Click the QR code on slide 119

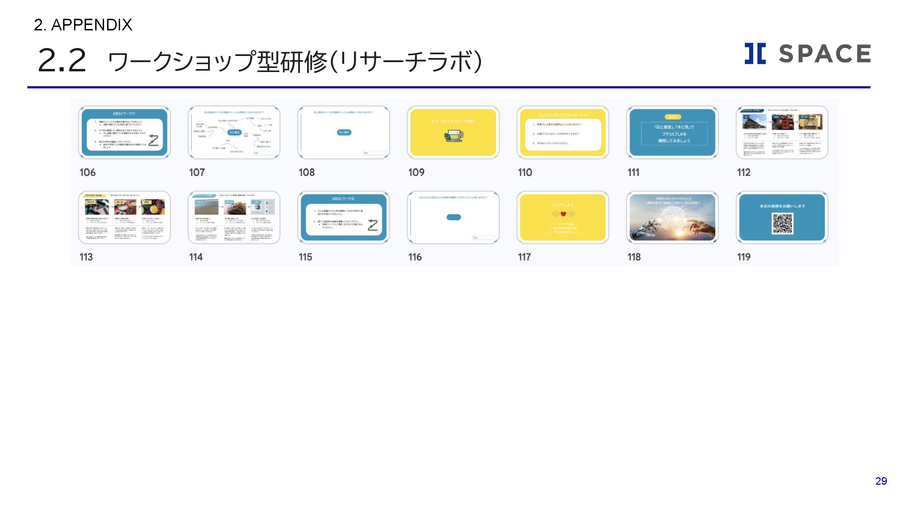(x=782, y=223)
